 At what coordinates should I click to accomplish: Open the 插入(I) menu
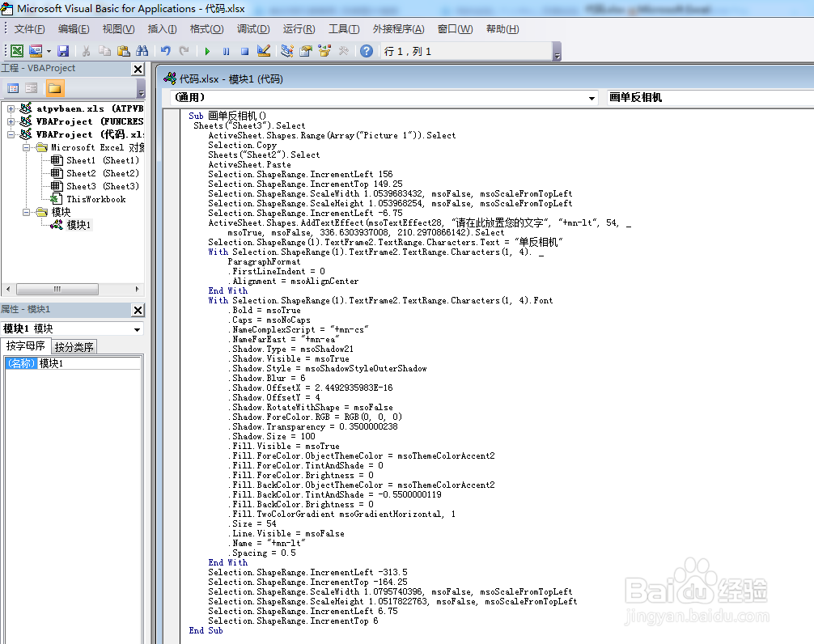pos(162,29)
